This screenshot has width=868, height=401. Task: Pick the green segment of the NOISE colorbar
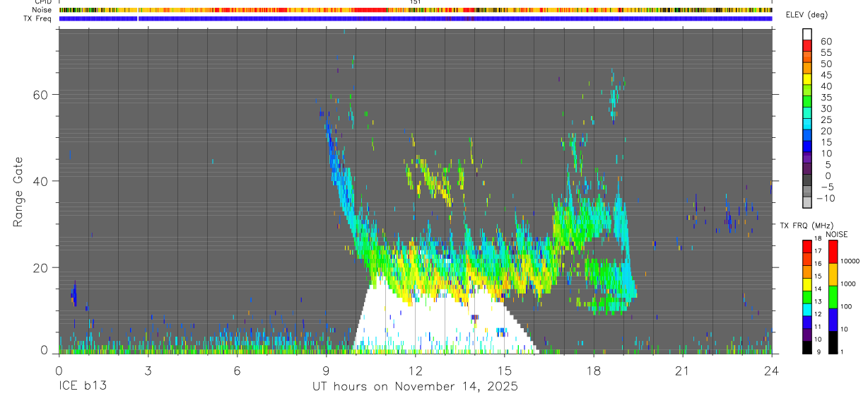pos(833,296)
